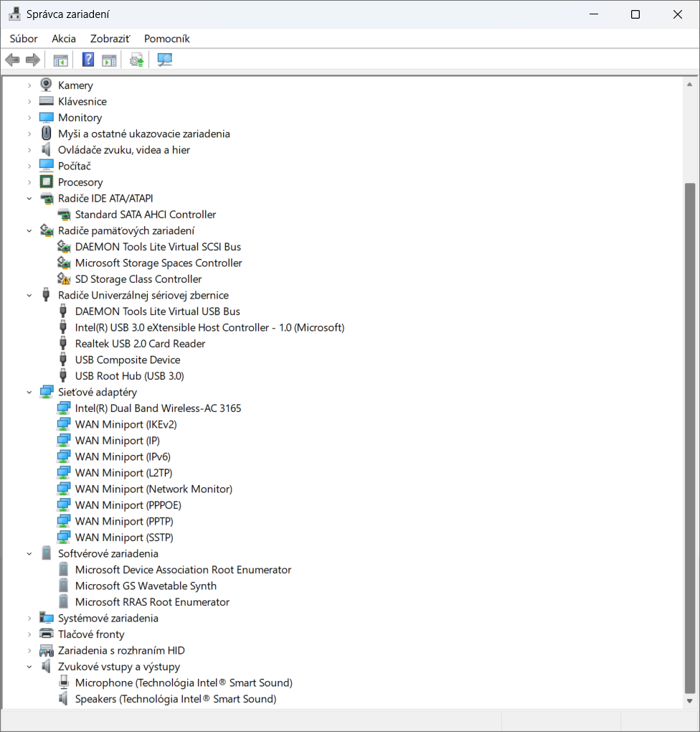Screen dimensions: 700x732
Task: Select Microsoft GS Wavetable Synth device
Action: pos(146,586)
